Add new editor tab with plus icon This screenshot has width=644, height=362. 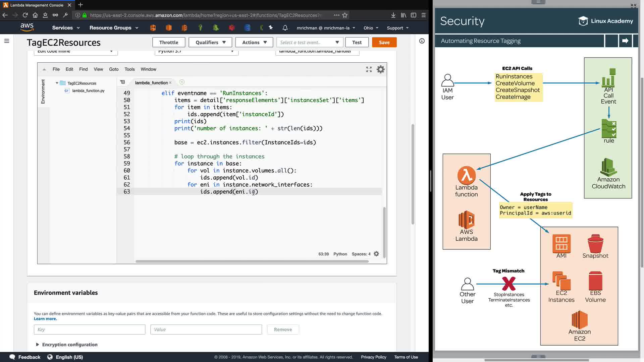182,82
